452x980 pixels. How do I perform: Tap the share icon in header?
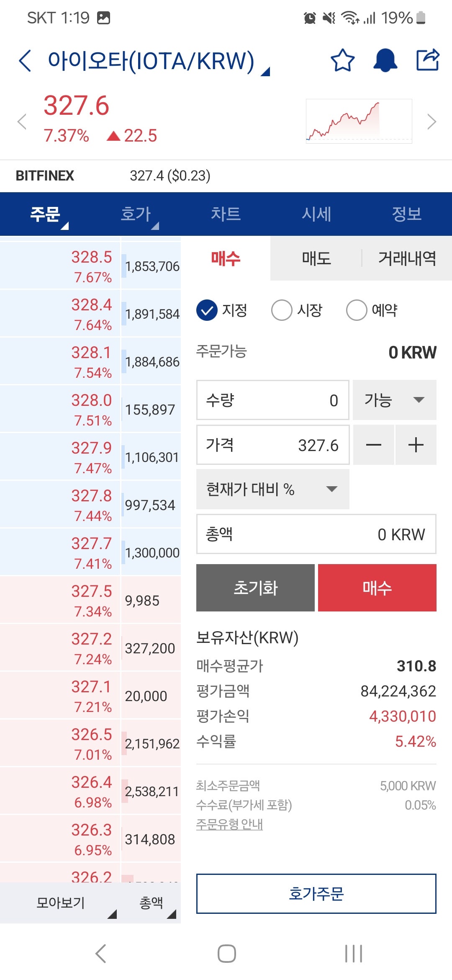point(428,60)
